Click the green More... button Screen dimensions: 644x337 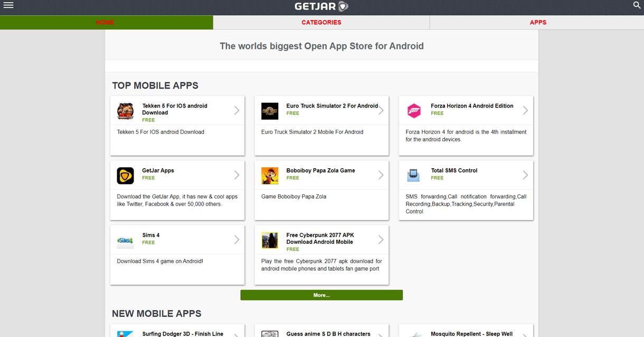[321, 295]
